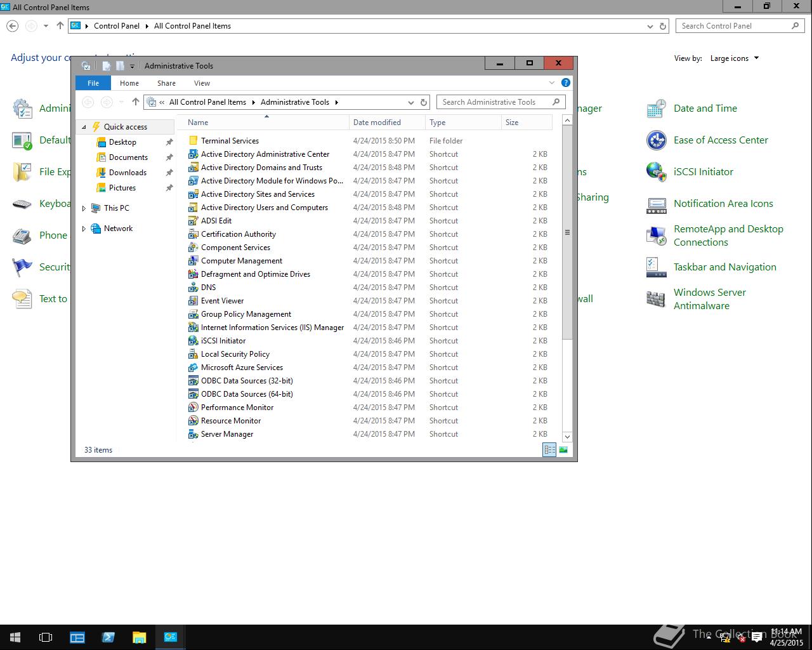Click the file list vertical scrollbar down arrow
This screenshot has width=812, height=650.
(x=567, y=437)
